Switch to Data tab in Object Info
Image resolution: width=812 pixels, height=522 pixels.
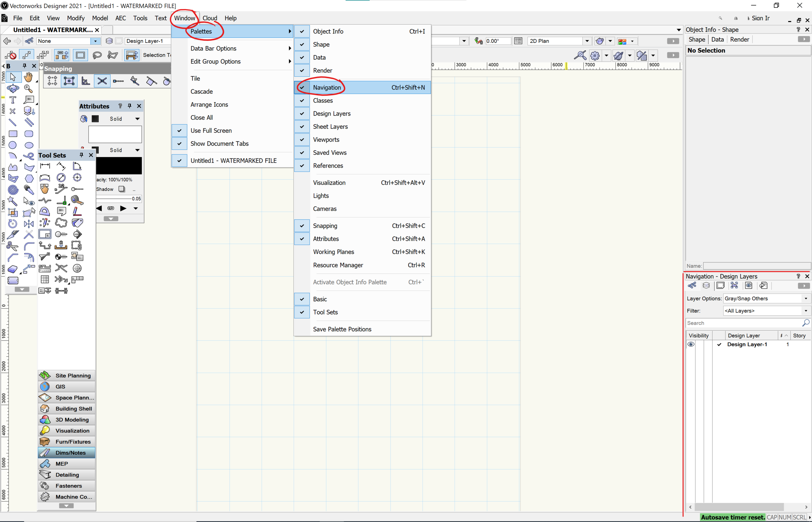pyautogui.click(x=717, y=39)
